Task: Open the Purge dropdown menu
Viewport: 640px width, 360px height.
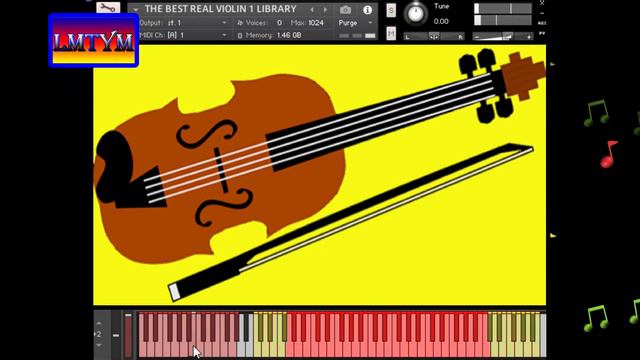Action: [x=355, y=23]
